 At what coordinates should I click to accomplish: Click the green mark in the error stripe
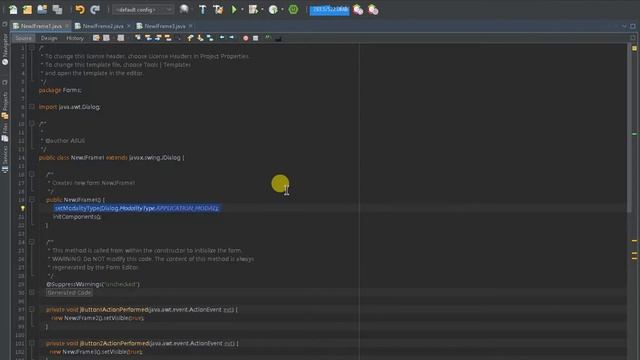pos(635,134)
